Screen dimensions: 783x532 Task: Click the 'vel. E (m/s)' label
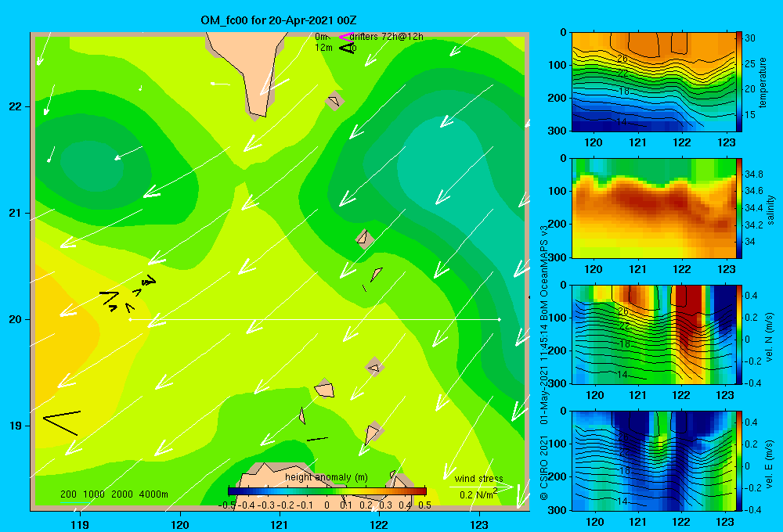770,464
